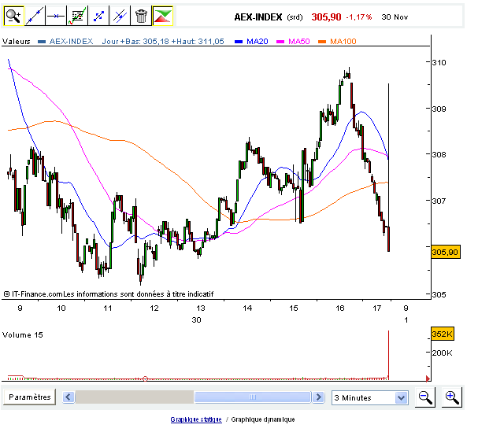
Task: Select the horizontal line tool
Action: point(56,16)
